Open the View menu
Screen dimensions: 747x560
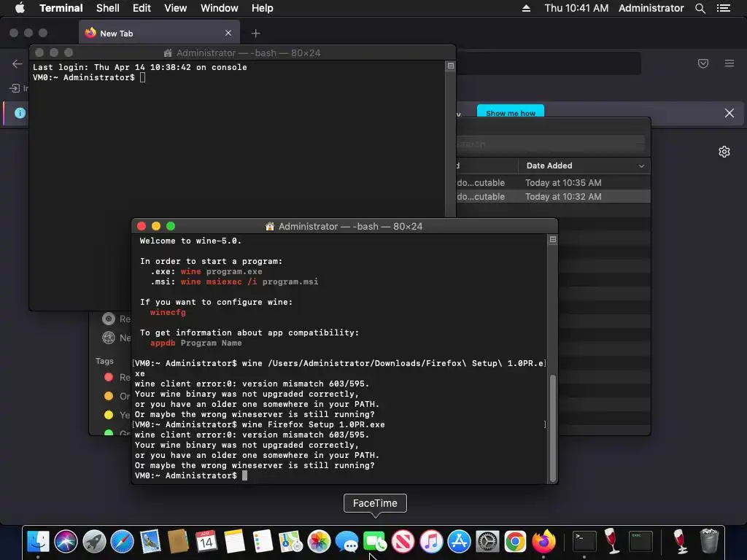[175, 8]
